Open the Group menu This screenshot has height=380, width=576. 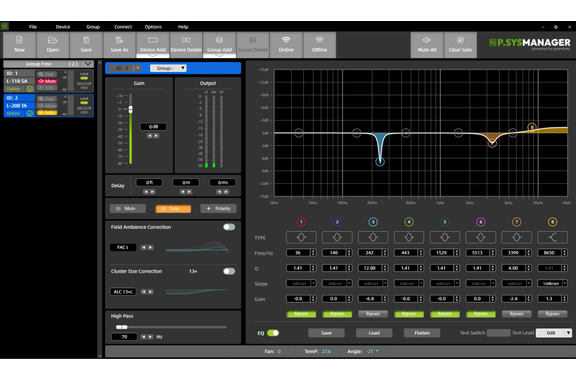(93, 27)
